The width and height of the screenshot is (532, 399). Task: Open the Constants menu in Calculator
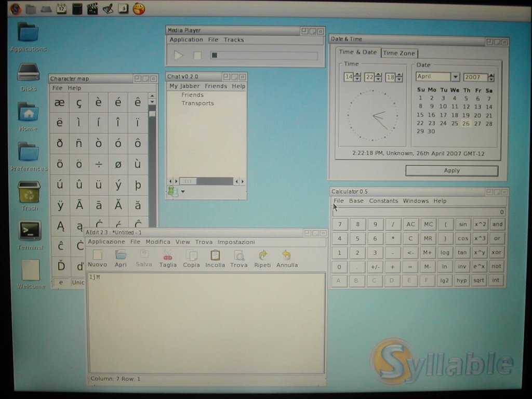(383, 201)
